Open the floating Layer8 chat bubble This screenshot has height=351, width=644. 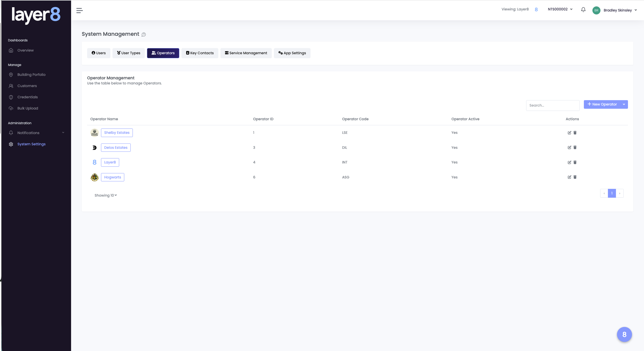pos(624,334)
